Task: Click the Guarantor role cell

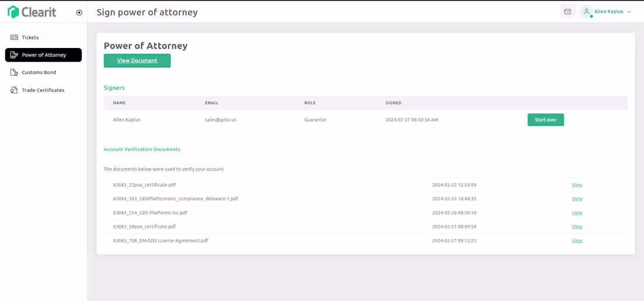Action: click(316, 120)
